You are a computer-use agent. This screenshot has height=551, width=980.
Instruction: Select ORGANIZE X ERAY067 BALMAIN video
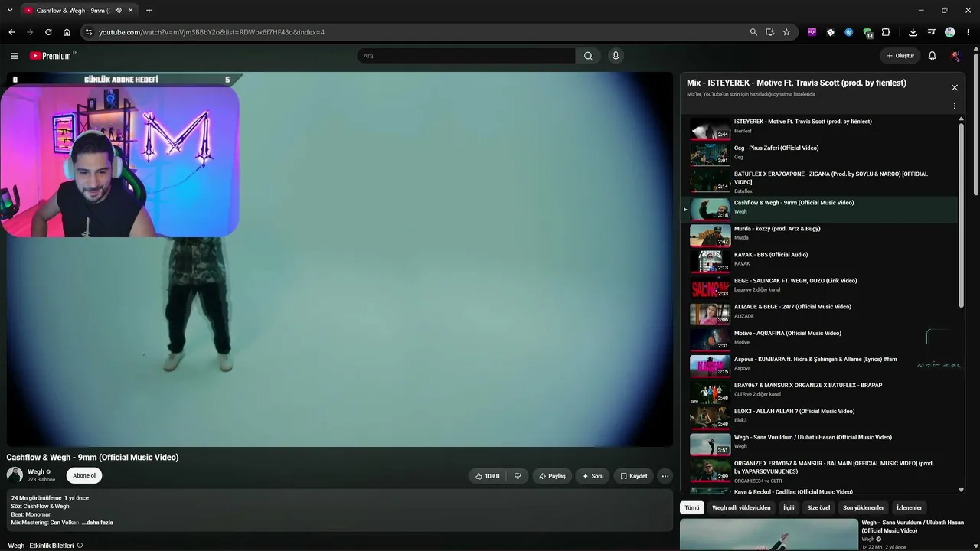point(819,471)
